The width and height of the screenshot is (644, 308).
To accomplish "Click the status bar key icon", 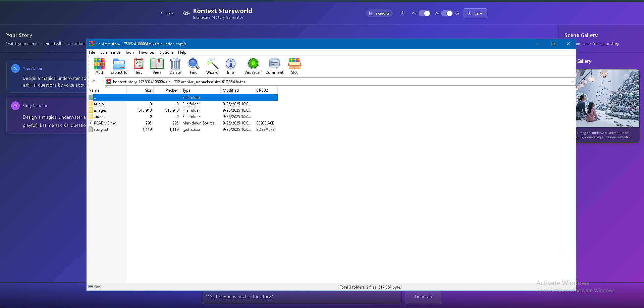I will coord(97,287).
